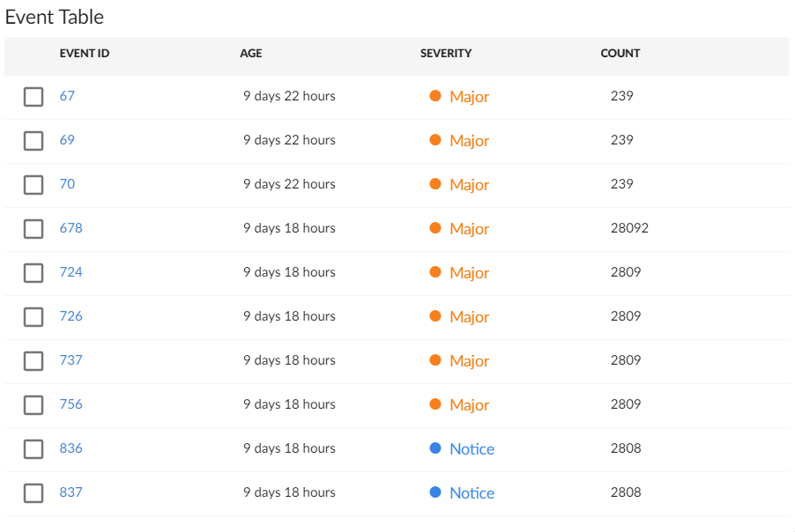Click Notice severity label for event 837
The image size is (795, 532).
[472, 493]
